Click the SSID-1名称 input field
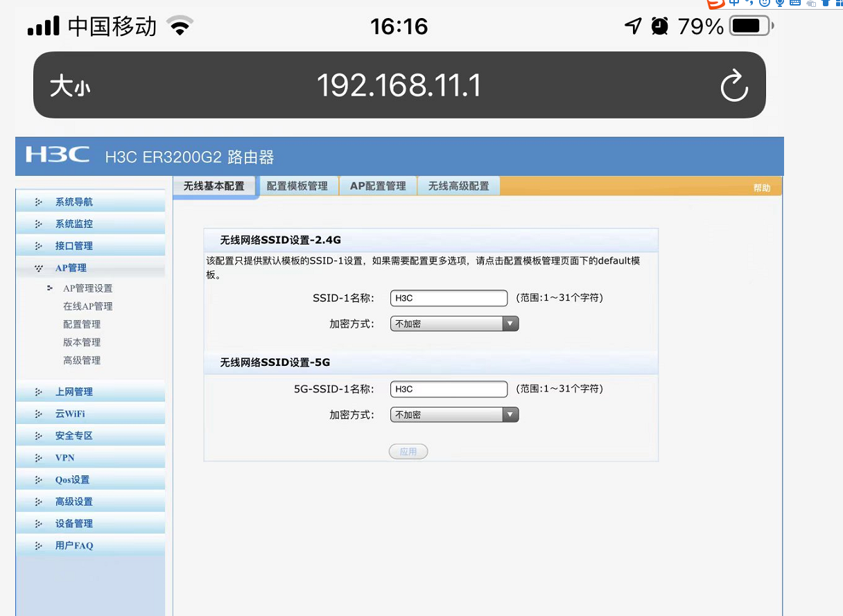Screen dimensions: 843x616 coord(449,298)
